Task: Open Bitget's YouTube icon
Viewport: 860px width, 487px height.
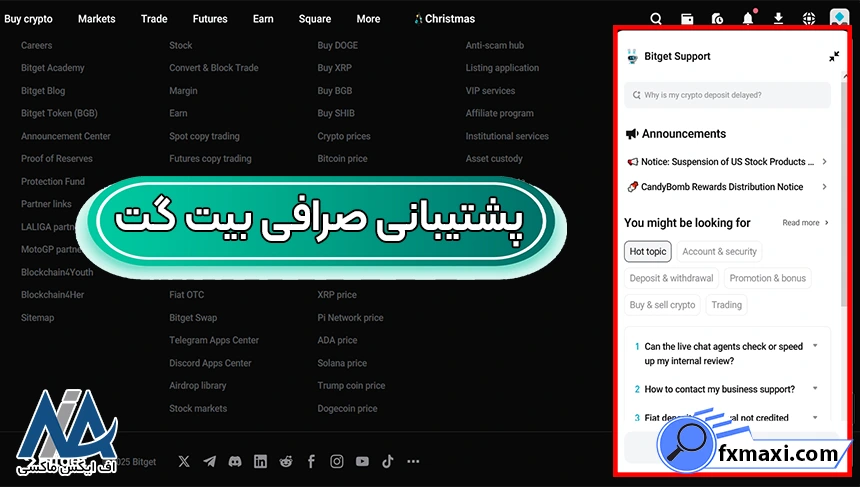Action: pyautogui.click(x=362, y=461)
